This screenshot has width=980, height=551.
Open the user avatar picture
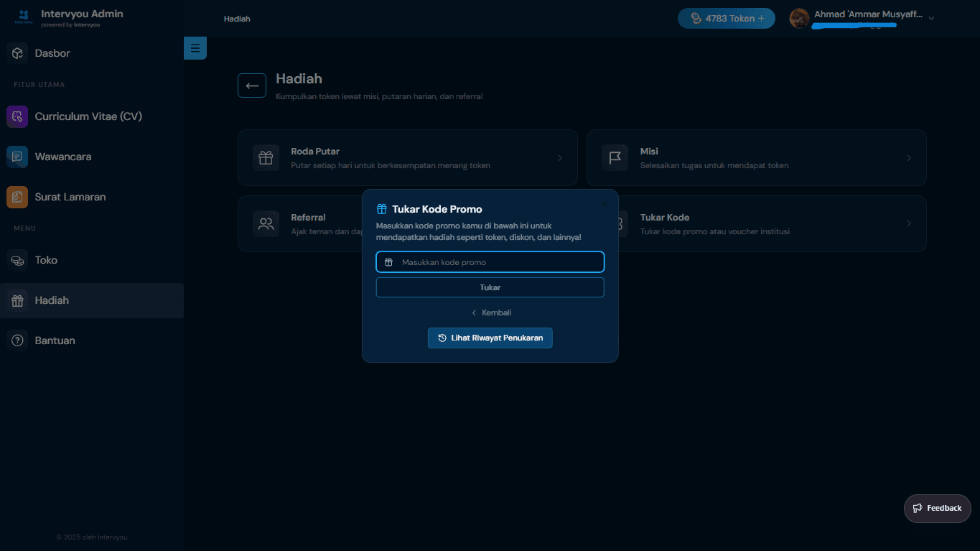tap(800, 18)
